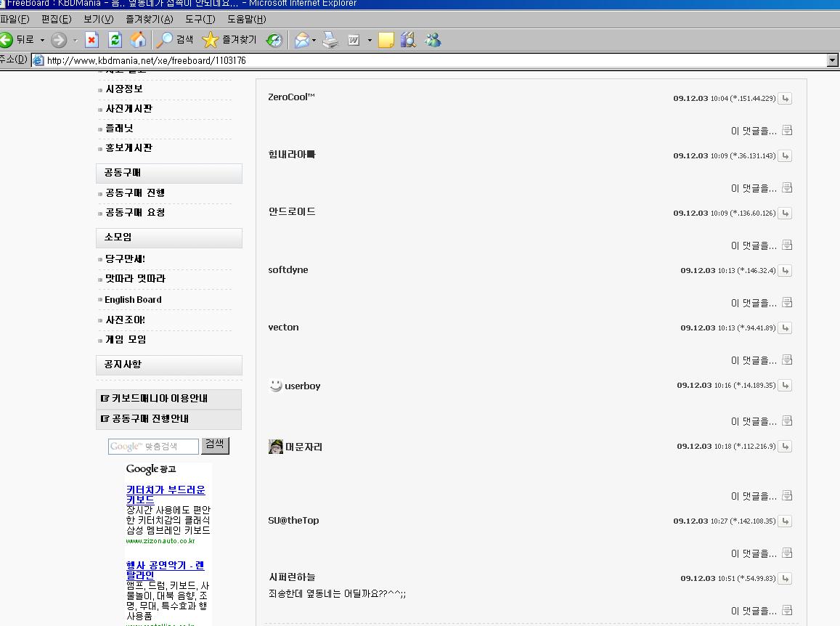Click reply arrow icon beside softdyne comment
The width and height of the screenshot is (840, 626).
(x=785, y=271)
